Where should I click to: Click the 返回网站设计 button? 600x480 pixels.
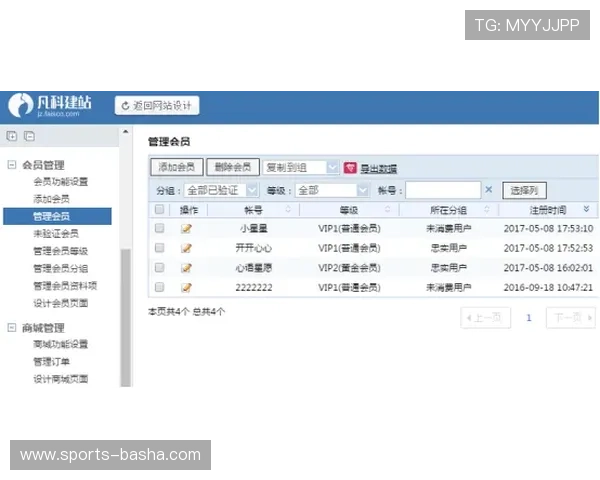click(157, 105)
